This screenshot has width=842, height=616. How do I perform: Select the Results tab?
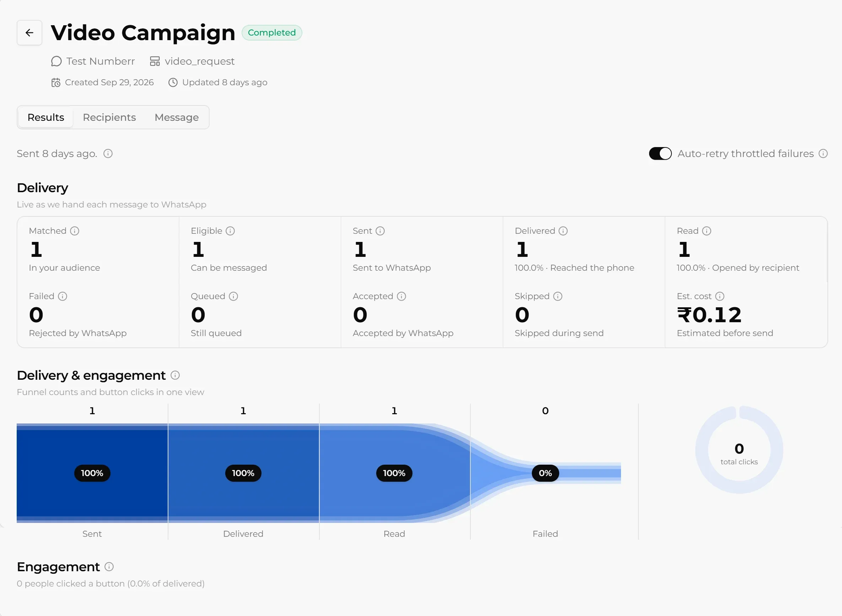tap(46, 118)
